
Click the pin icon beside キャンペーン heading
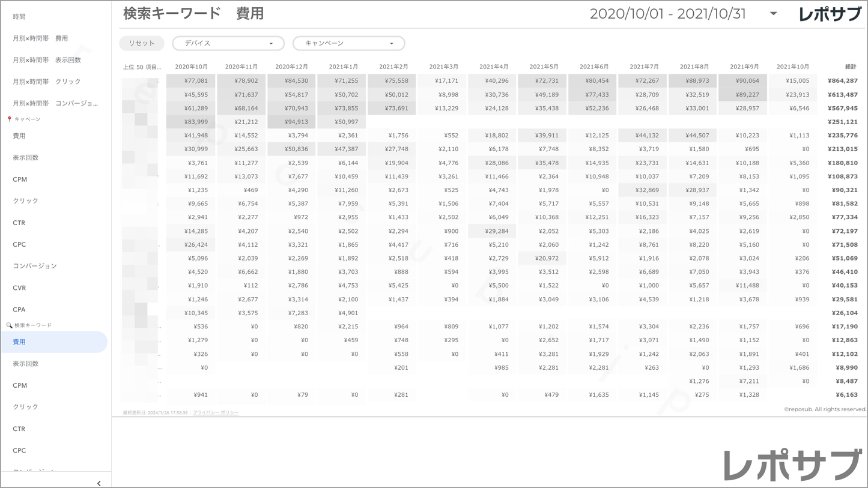point(9,119)
